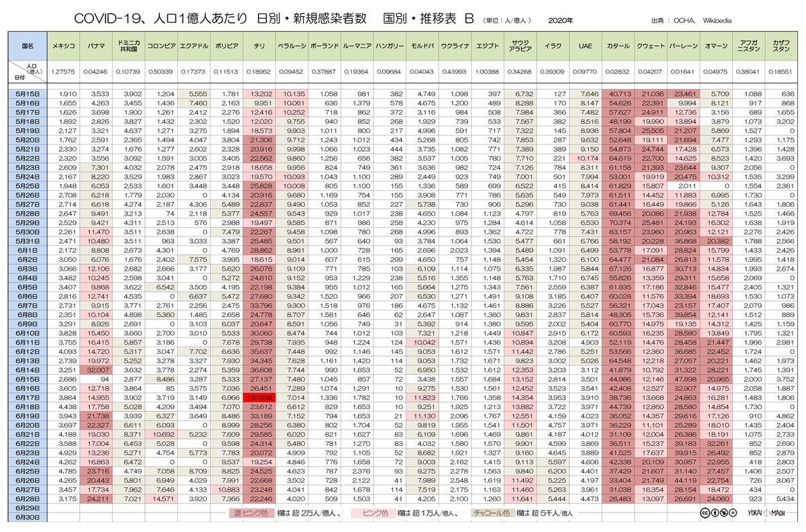Viewport: 806px width, 532px height.
Task: Select the ウクライナ column header
Action: click(x=456, y=46)
